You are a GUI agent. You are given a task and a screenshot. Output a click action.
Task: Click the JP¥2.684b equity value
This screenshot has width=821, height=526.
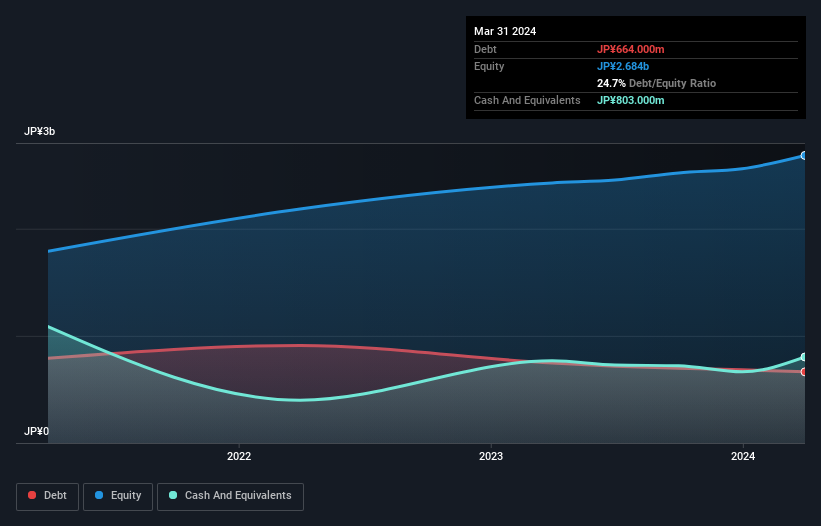pos(623,66)
